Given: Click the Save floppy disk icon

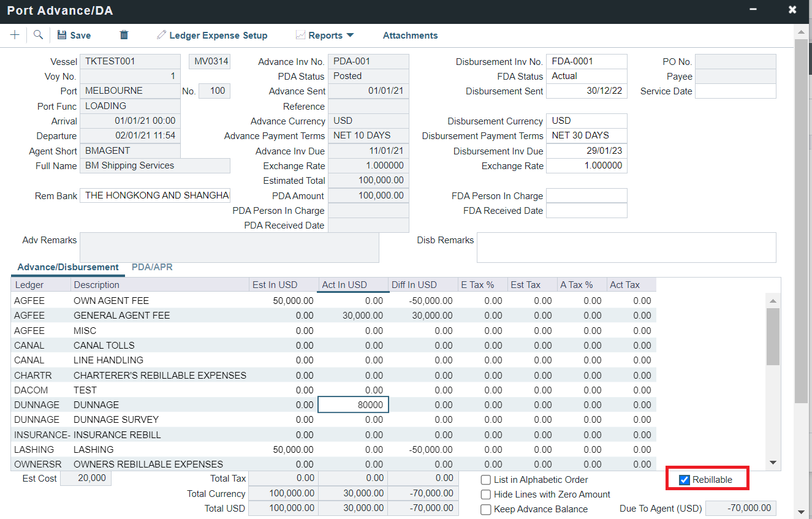Looking at the screenshot, I should [62, 36].
